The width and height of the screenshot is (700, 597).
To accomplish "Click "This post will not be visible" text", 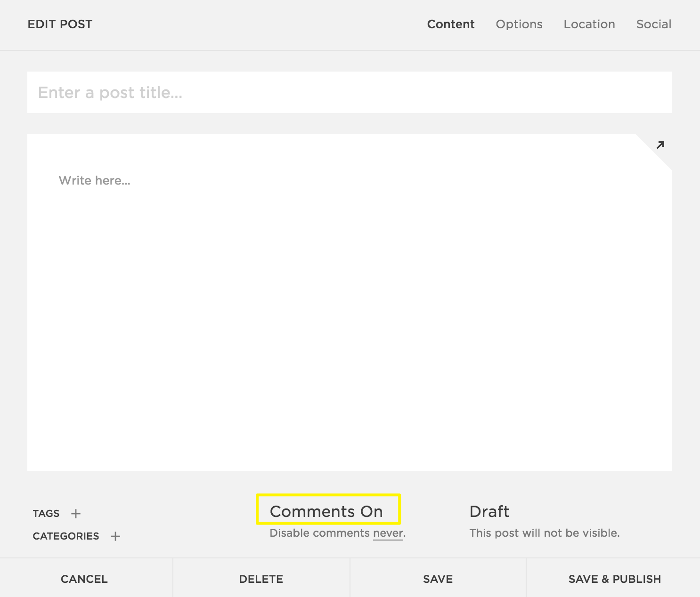I will [x=544, y=533].
